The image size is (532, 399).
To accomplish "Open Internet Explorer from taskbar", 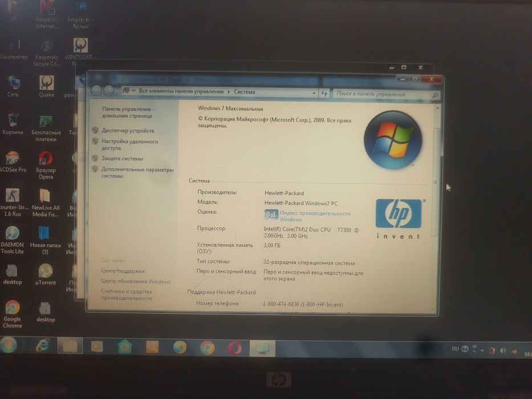I will click(43, 346).
